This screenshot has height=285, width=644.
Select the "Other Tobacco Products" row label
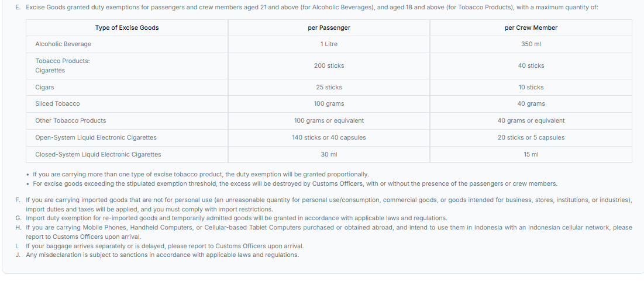coord(71,120)
